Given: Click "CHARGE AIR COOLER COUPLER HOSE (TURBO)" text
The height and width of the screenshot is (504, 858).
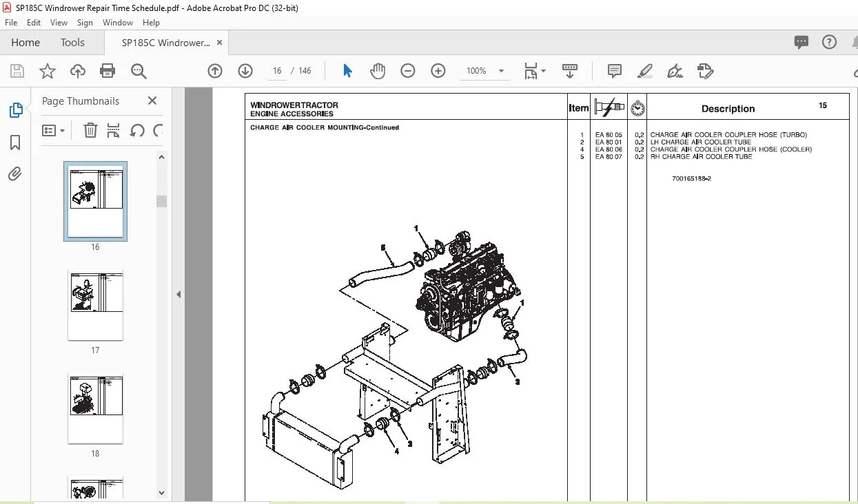Looking at the screenshot, I should click(728, 135).
